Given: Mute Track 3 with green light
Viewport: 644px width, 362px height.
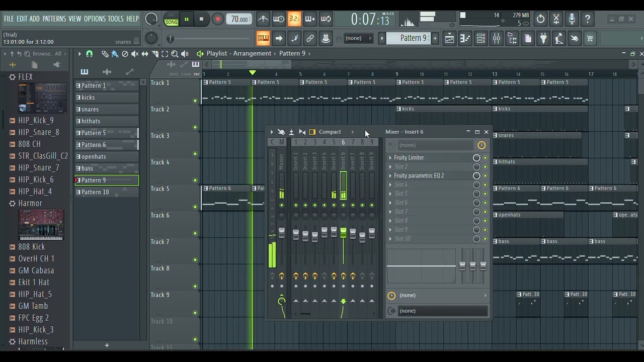Looking at the screenshot, I should (x=195, y=154).
